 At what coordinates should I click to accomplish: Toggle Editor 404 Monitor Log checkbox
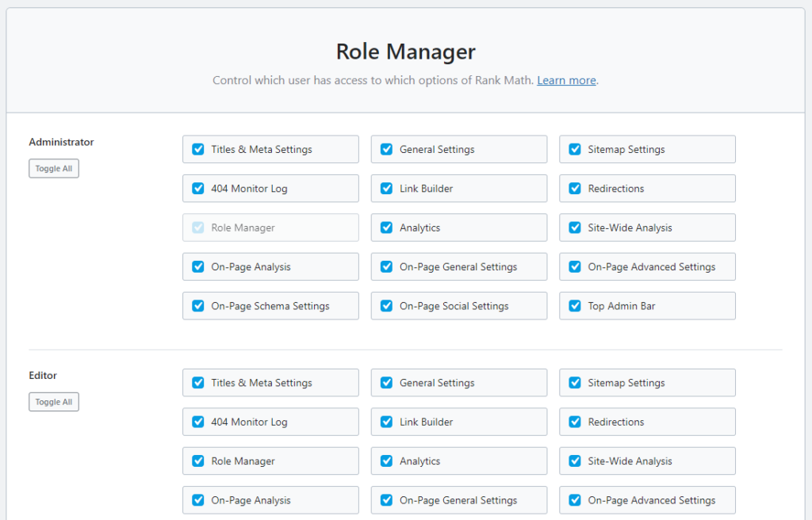click(x=197, y=422)
